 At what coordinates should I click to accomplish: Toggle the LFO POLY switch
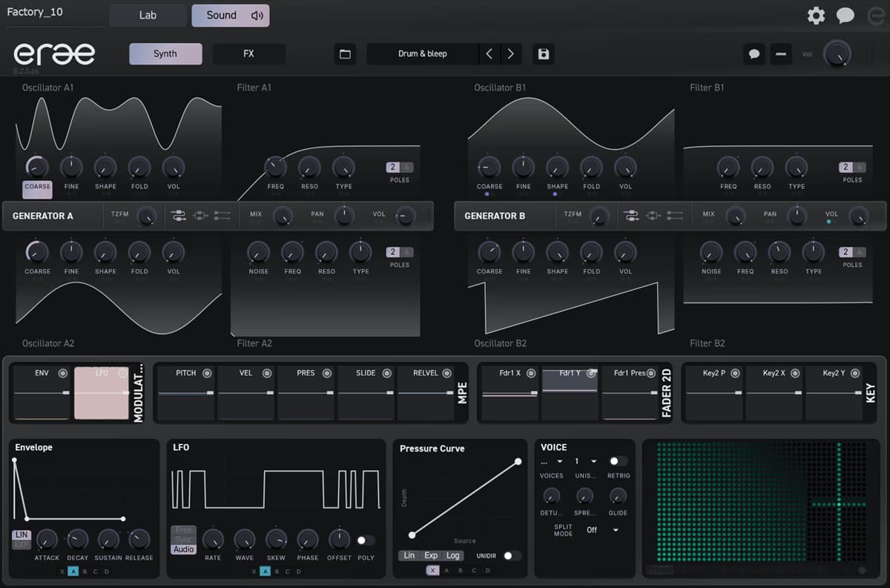click(366, 541)
